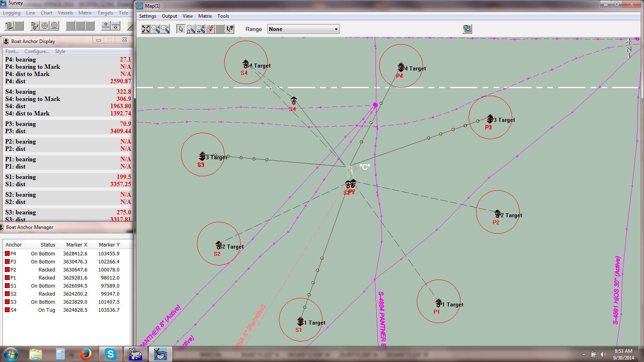Click the Anchor column header
Screen dimensions: 644x362
click(x=14, y=245)
